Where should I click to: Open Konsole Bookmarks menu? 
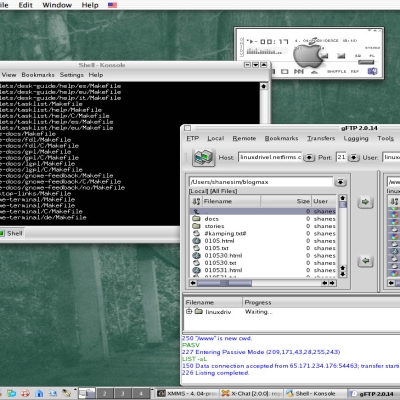38,75
